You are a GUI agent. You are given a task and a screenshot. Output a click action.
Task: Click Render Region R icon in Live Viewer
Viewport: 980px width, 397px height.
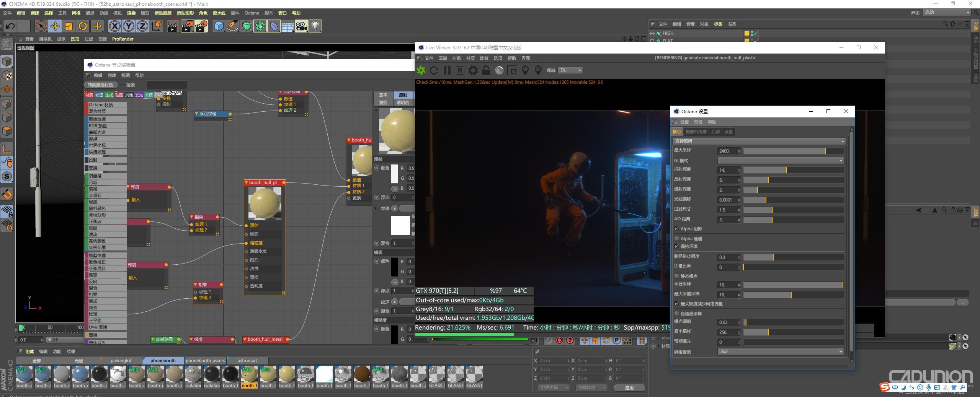coord(460,70)
